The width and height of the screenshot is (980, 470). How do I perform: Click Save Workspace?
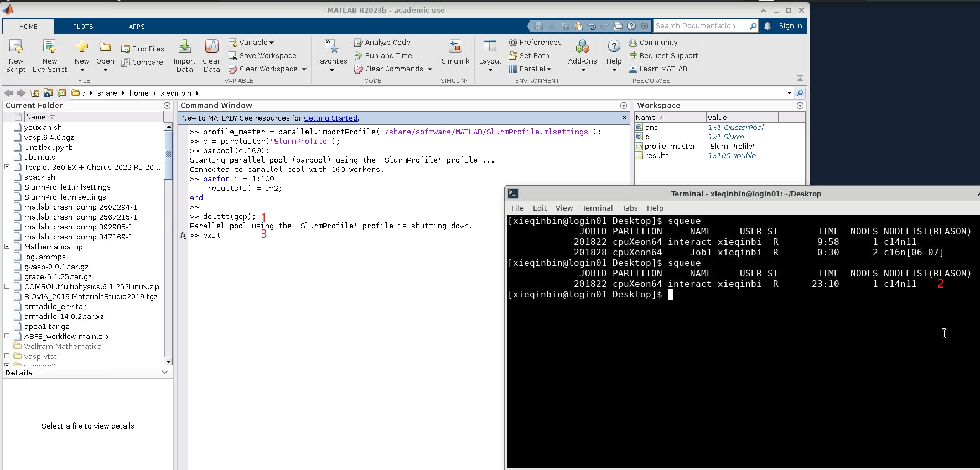(x=263, y=55)
